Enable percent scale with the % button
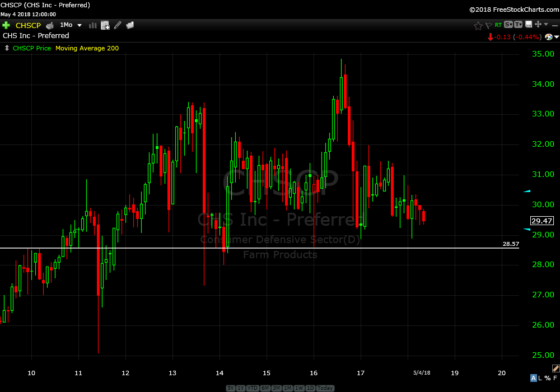560x392 pixels. click(548, 378)
